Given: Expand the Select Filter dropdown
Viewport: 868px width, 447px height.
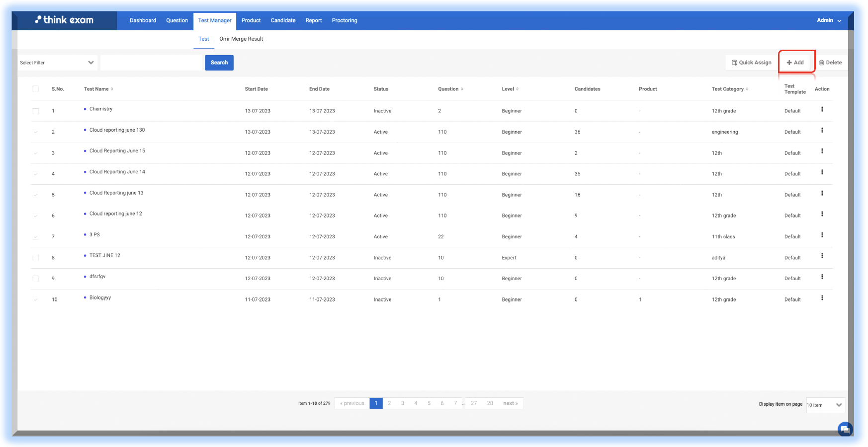Looking at the screenshot, I should pos(57,63).
